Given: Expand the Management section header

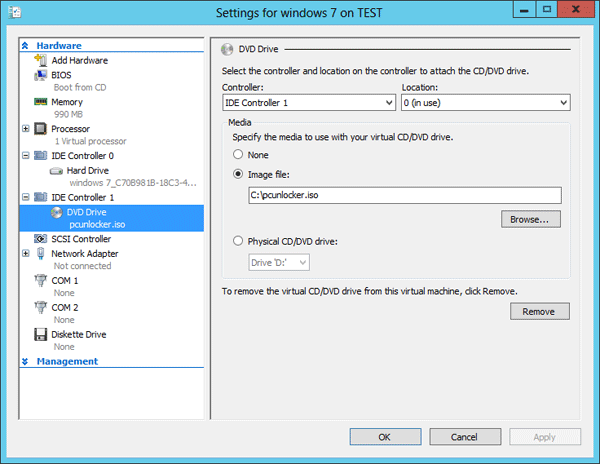Looking at the screenshot, I should click(x=26, y=362).
